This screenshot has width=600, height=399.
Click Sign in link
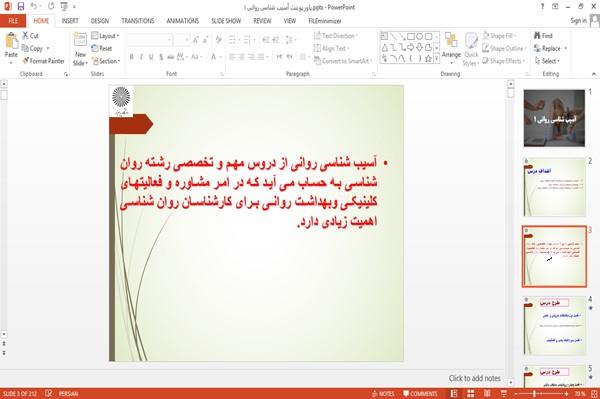tap(578, 21)
